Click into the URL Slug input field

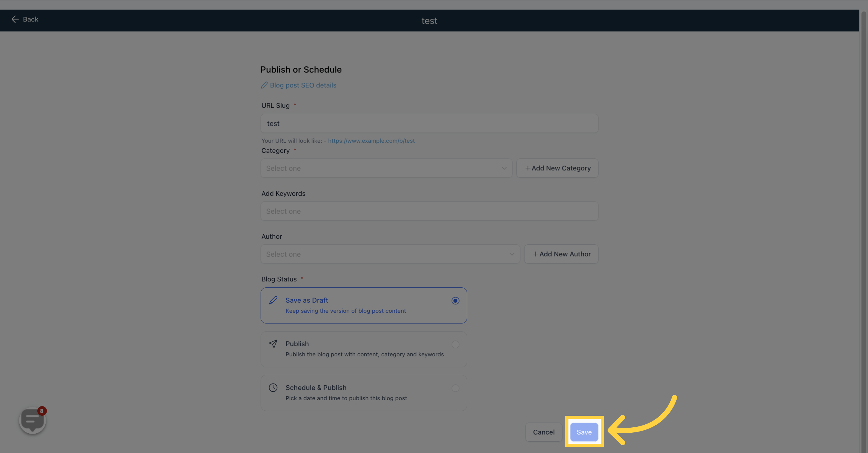pos(429,123)
